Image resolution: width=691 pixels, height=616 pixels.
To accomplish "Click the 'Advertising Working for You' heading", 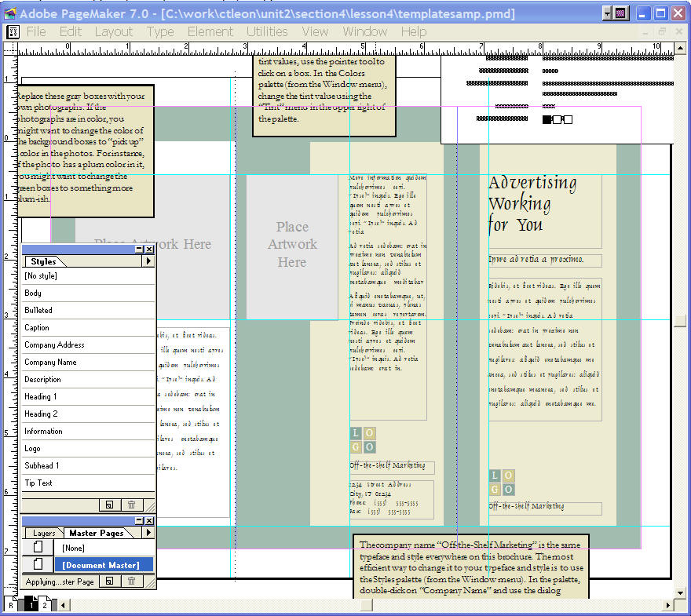I will pyautogui.click(x=533, y=204).
